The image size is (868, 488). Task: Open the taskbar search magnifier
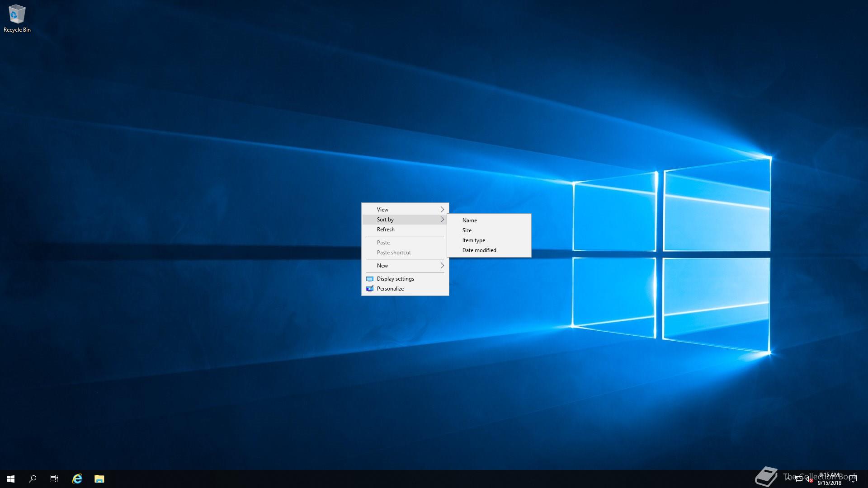click(33, 479)
